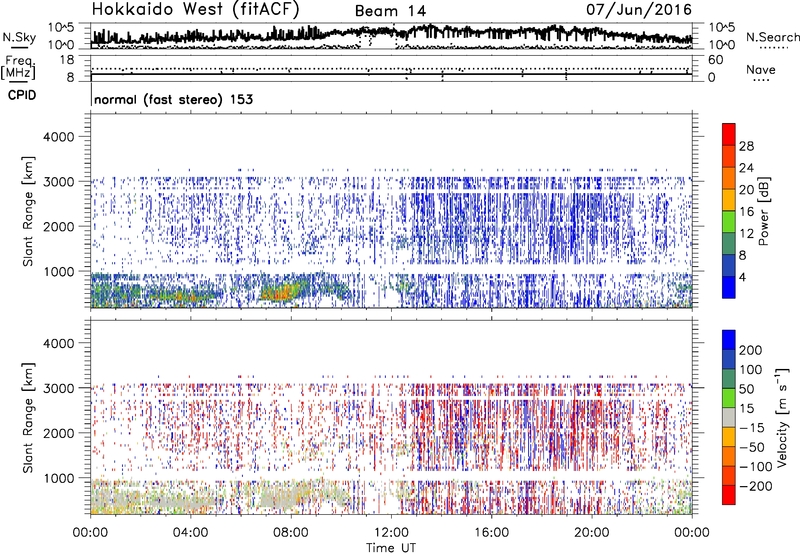Click the −200 label on Velocity colorbar
The width and height of the screenshot is (800, 554).
click(755, 486)
